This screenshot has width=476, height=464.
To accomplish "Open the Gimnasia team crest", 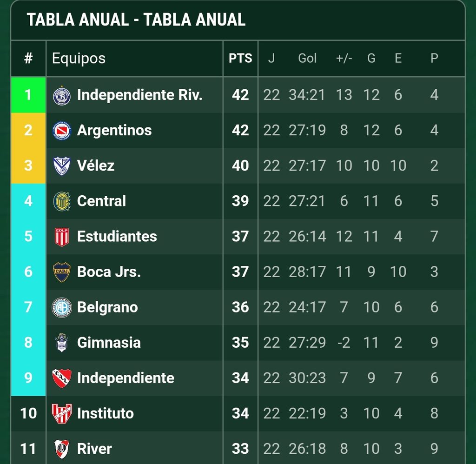I will tap(62, 343).
